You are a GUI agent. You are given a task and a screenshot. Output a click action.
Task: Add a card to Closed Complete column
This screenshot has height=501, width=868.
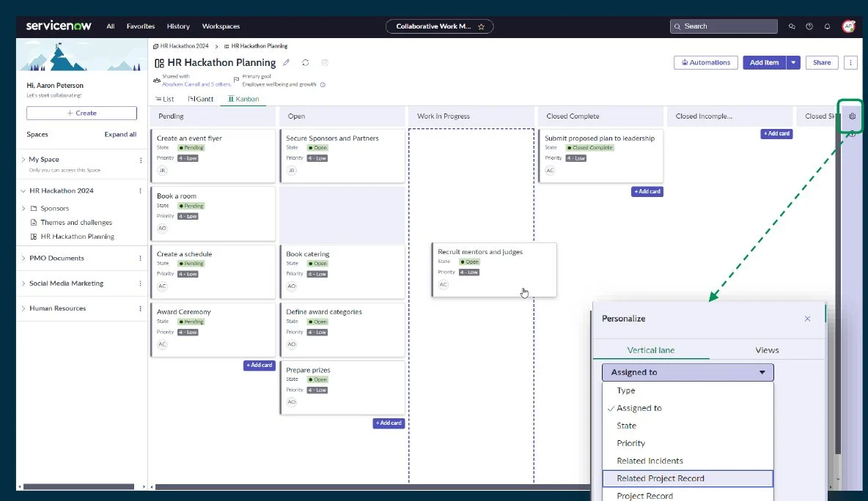point(647,192)
